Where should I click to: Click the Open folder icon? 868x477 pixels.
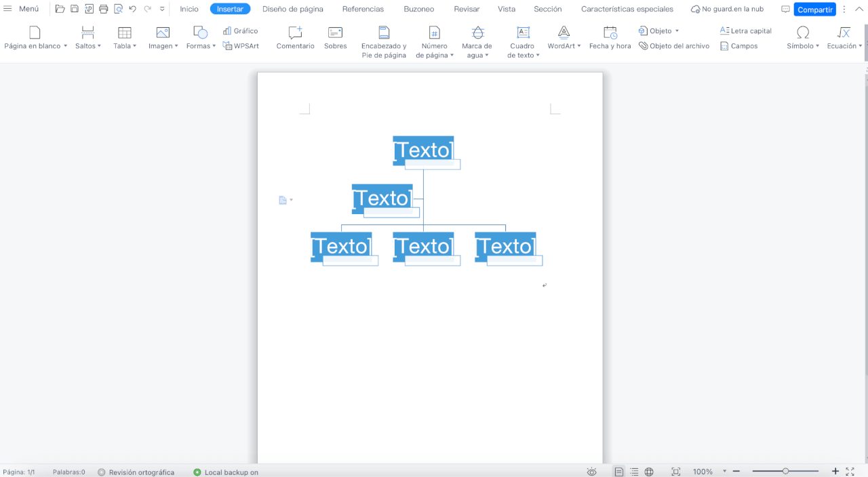(x=60, y=9)
